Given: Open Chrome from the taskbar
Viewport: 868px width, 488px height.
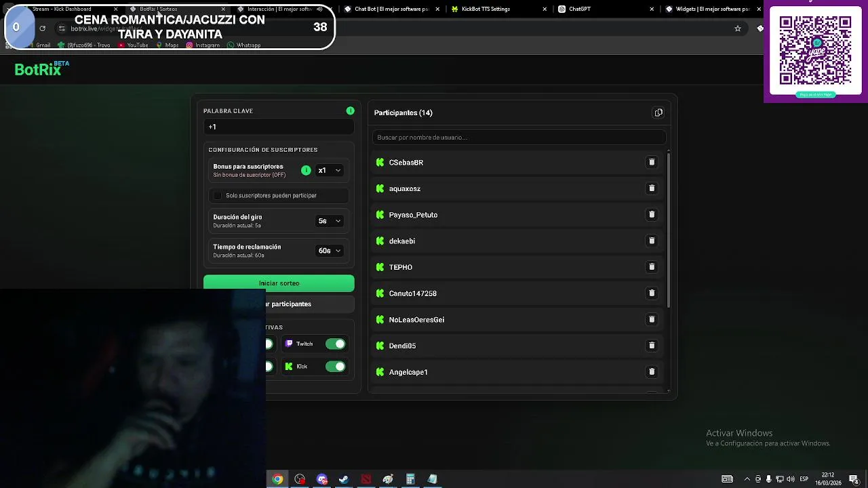Looking at the screenshot, I should point(277,479).
